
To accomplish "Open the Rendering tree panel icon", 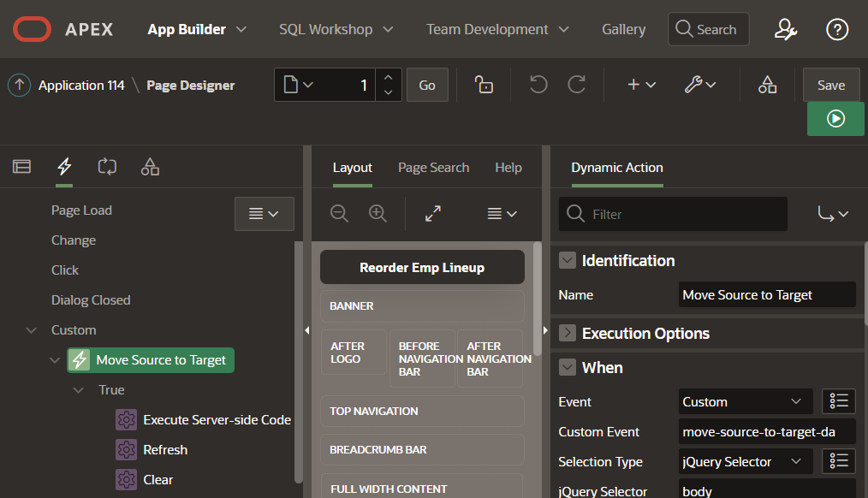I will click(x=21, y=167).
